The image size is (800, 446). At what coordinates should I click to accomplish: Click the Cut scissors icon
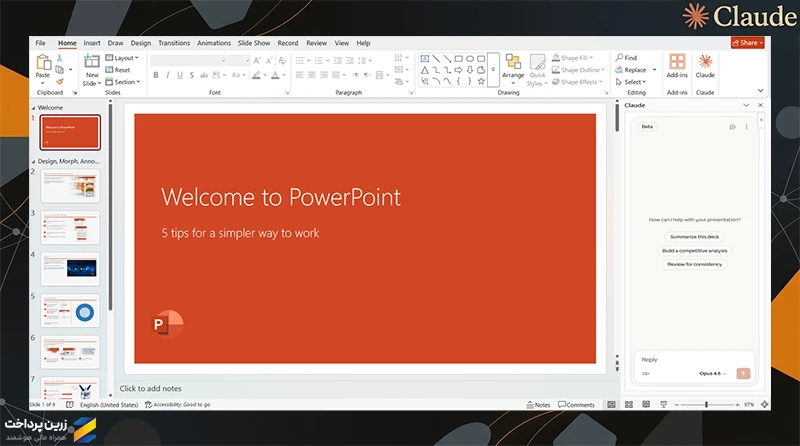[x=60, y=58]
